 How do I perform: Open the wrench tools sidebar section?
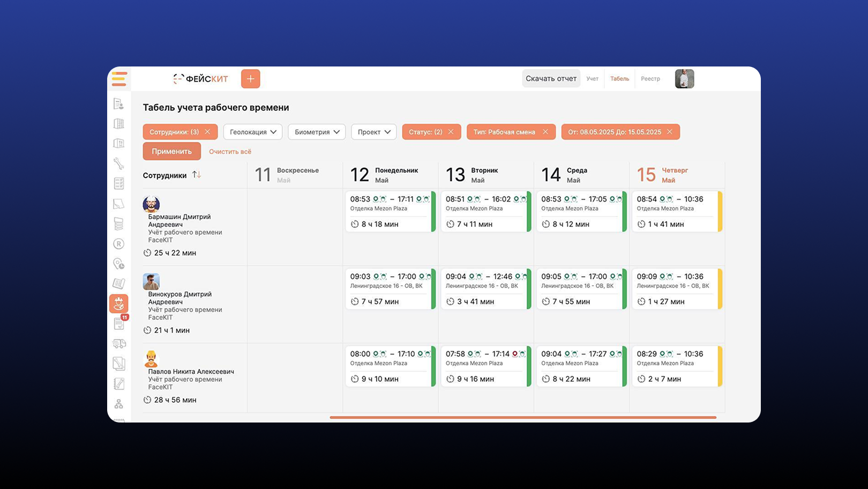pos(119,164)
